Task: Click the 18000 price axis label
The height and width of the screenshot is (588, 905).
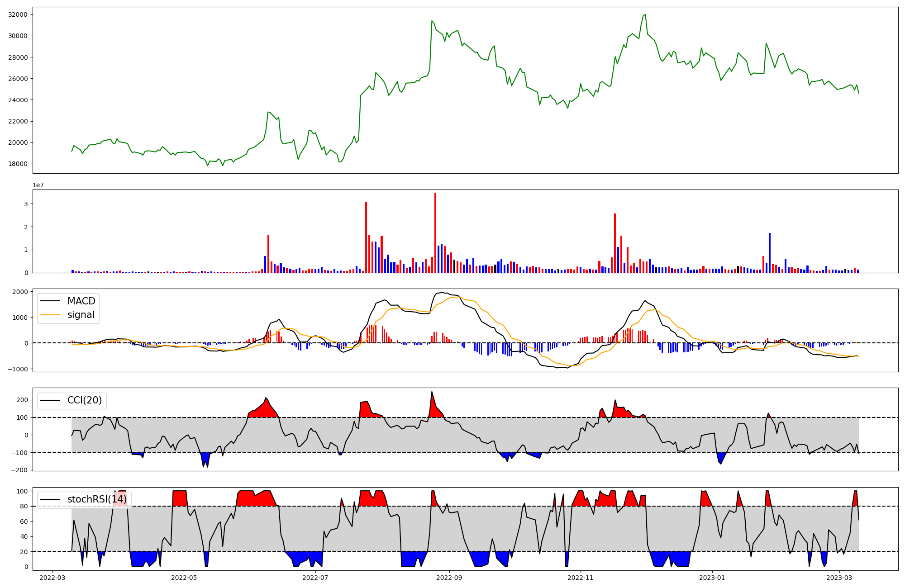Action: pyautogui.click(x=18, y=164)
